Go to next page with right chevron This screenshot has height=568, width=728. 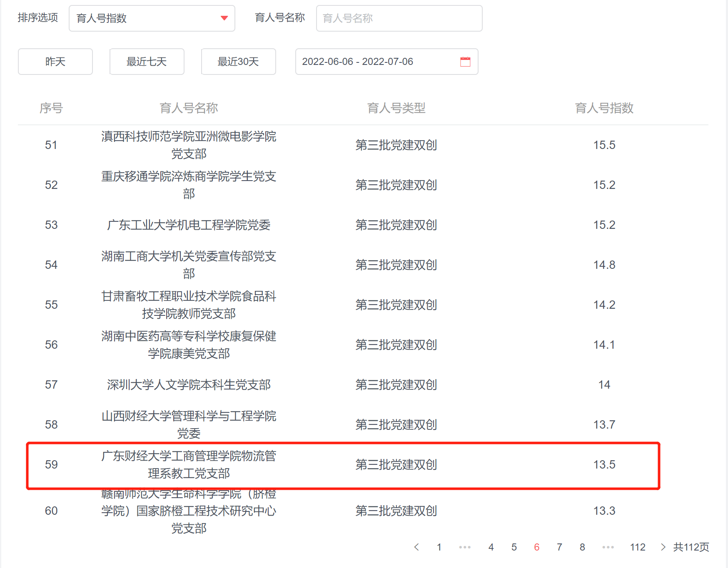[x=663, y=547]
